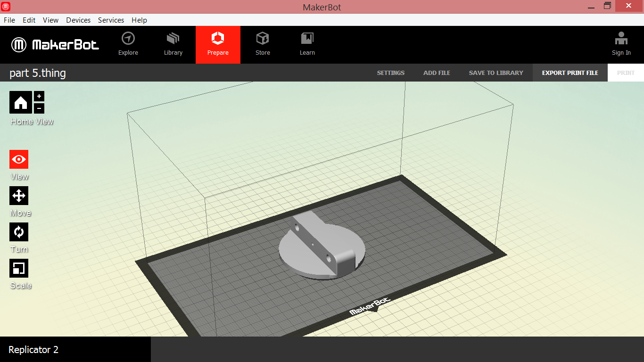Screen dimensions: 644x362
Task: Click SAVE TO LIBRARY
Action: click(x=496, y=73)
